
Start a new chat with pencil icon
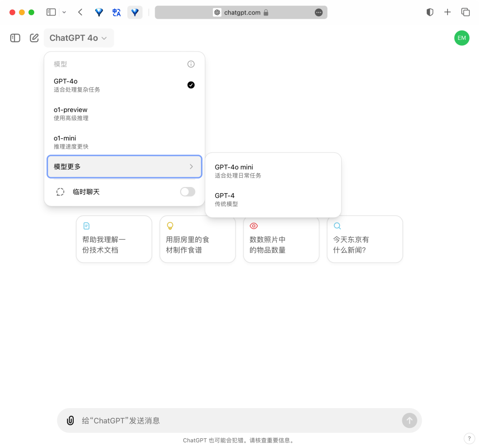click(x=34, y=38)
